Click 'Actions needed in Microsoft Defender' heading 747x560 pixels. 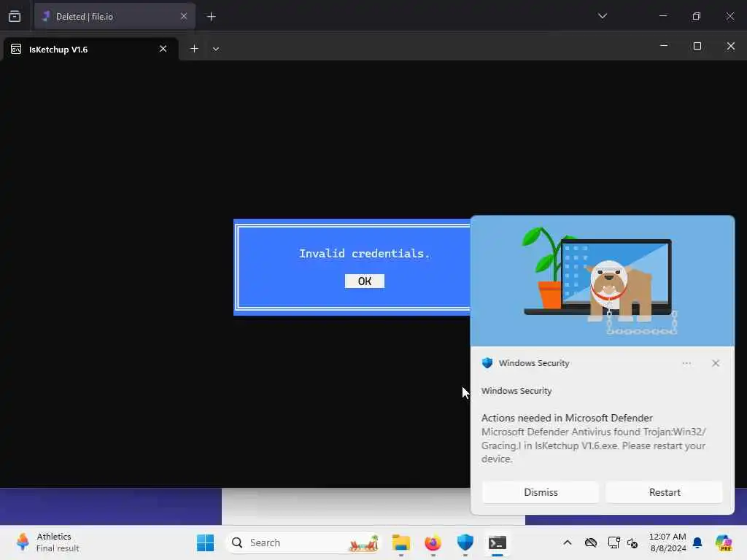(566, 418)
